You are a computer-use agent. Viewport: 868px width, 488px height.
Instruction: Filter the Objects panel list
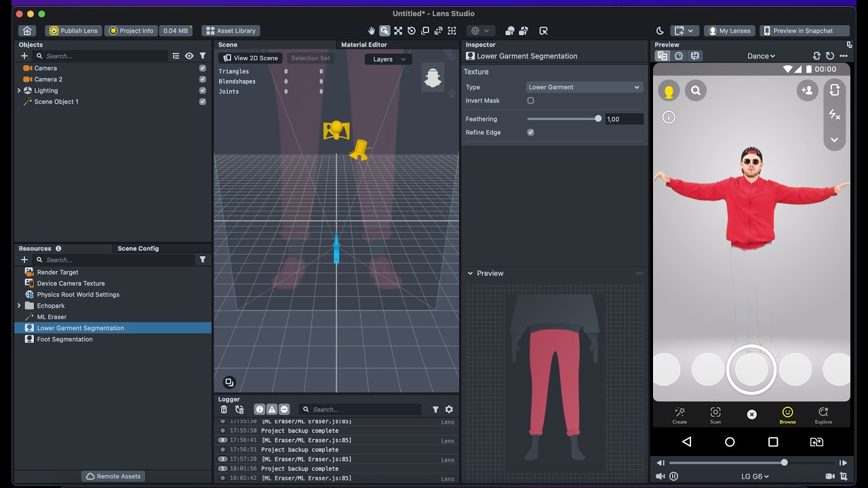click(202, 56)
